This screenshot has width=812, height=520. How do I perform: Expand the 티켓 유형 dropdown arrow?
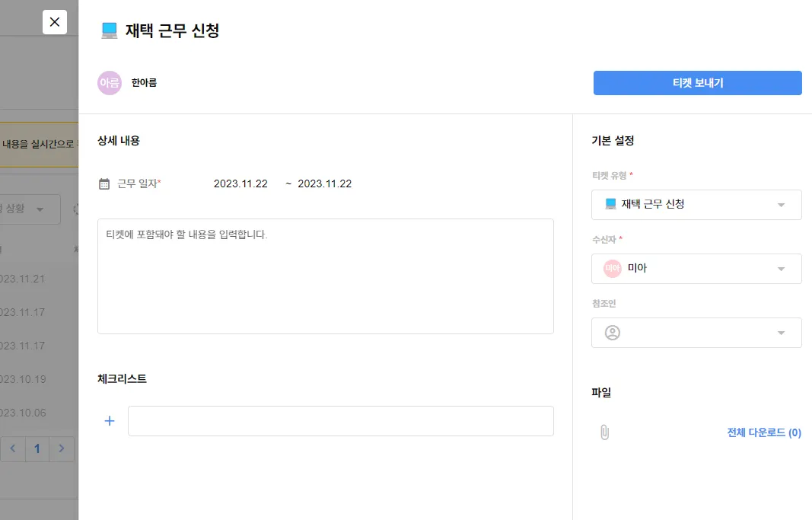click(781, 205)
